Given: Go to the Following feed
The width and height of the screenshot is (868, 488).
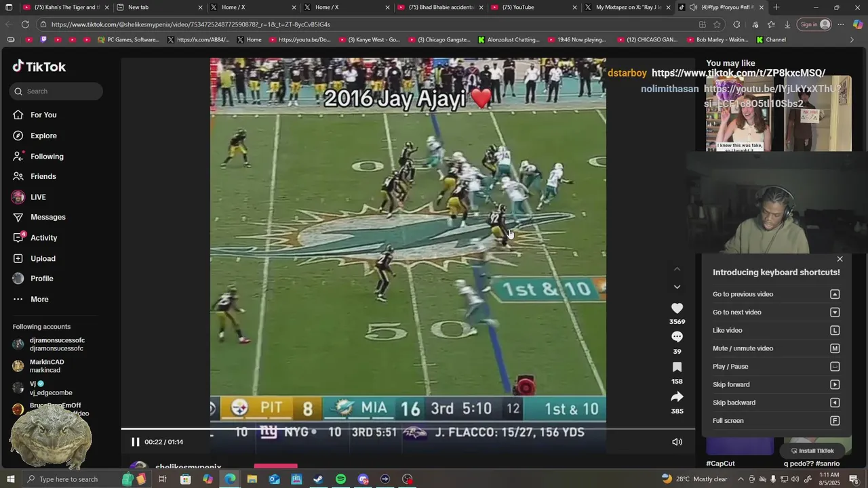Looking at the screenshot, I should tap(38, 157).
